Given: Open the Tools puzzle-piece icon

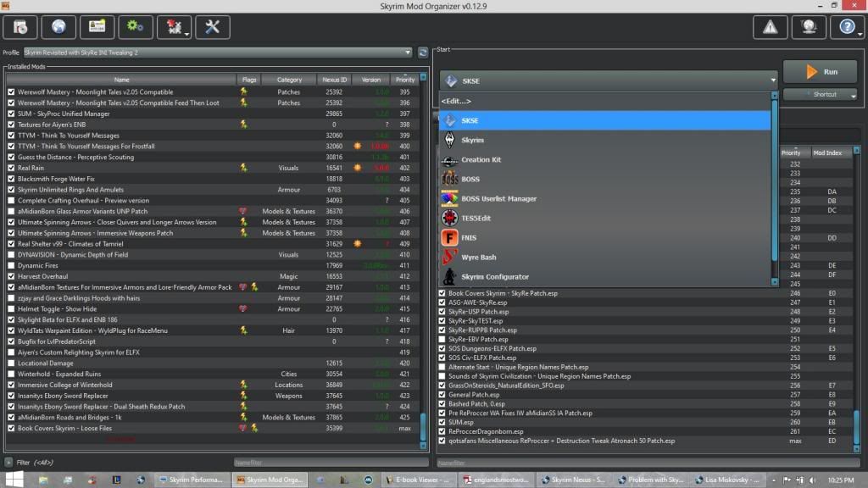Looking at the screenshot, I should 172,27.
